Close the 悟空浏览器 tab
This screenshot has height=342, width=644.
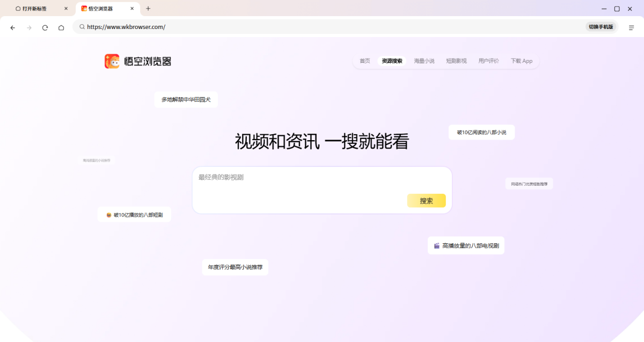[x=132, y=9]
